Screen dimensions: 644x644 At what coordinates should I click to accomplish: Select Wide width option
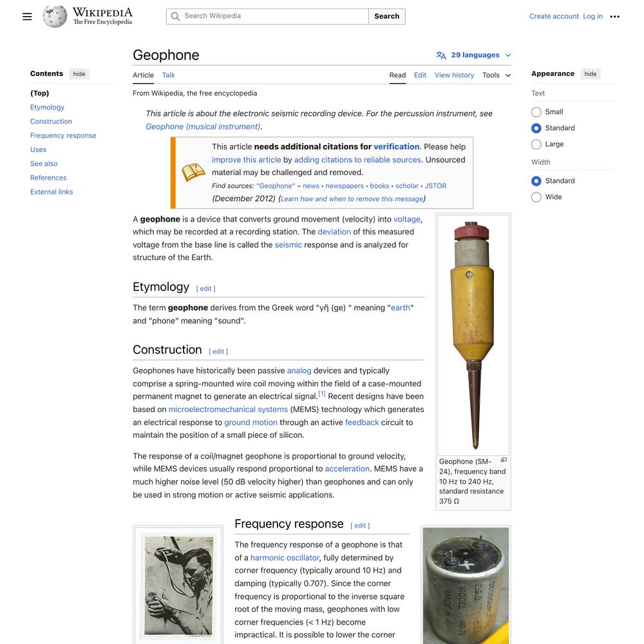click(536, 197)
